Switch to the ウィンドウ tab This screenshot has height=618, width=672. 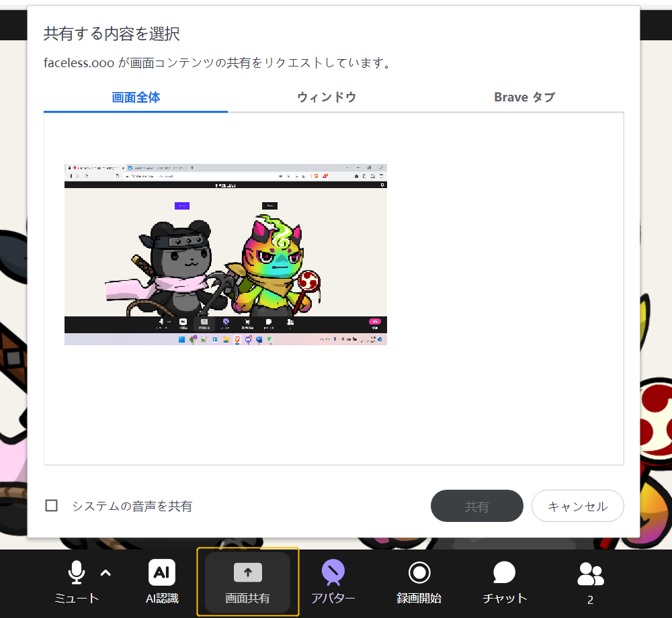[x=327, y=97]
